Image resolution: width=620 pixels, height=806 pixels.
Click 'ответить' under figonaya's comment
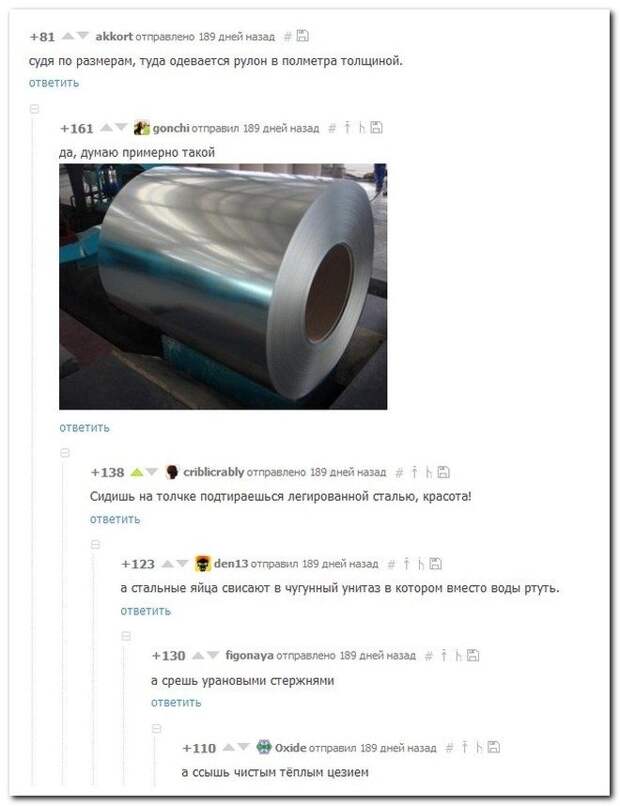[176, 702]
